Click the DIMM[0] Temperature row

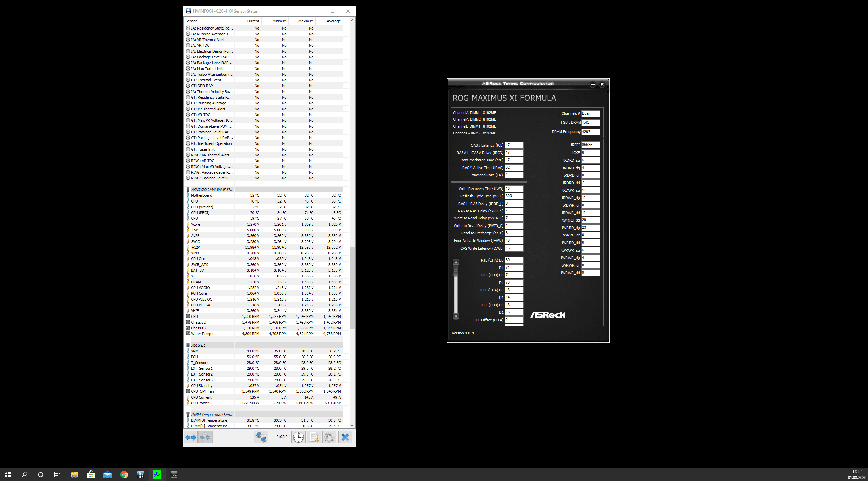coord(263,420)
